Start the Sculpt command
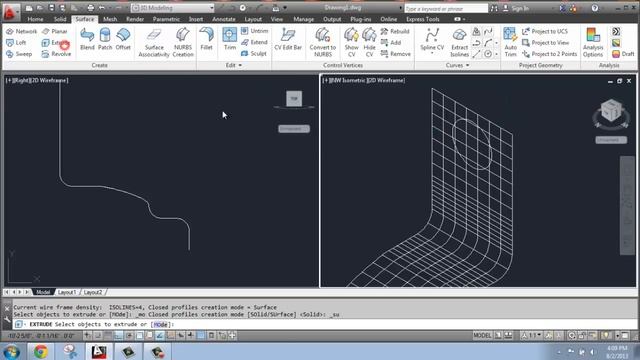Viewport: 640px width, 360px height. (253, 53)
